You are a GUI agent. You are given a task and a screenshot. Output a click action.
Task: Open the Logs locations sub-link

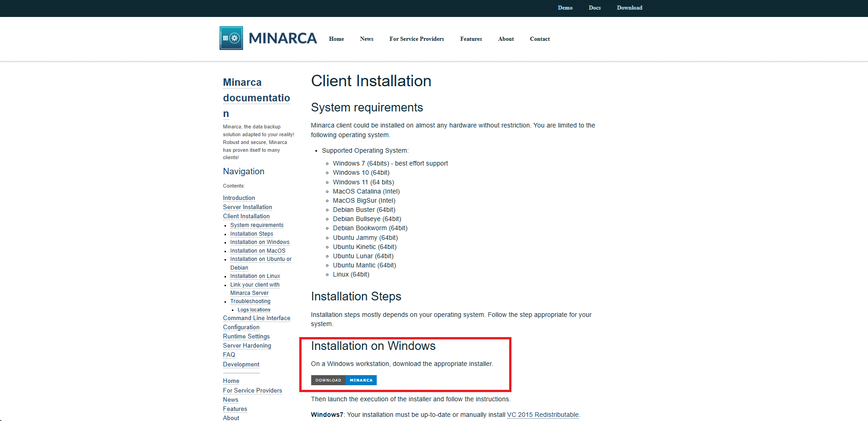click(254, 310)
